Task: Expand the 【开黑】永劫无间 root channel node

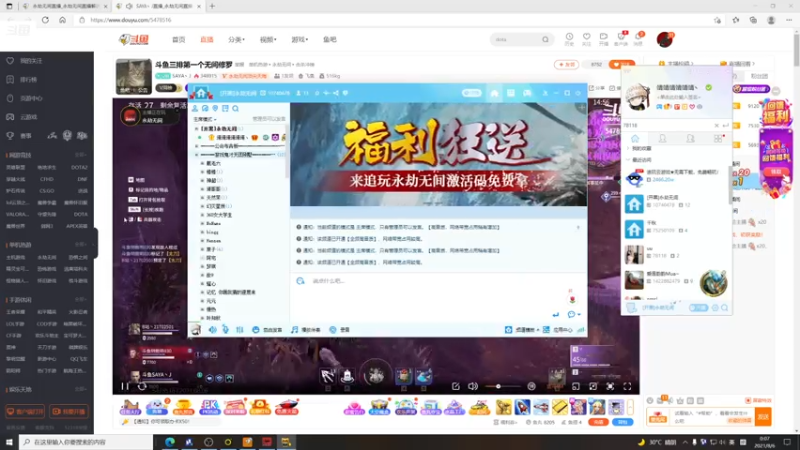Action: coord(197,129)
